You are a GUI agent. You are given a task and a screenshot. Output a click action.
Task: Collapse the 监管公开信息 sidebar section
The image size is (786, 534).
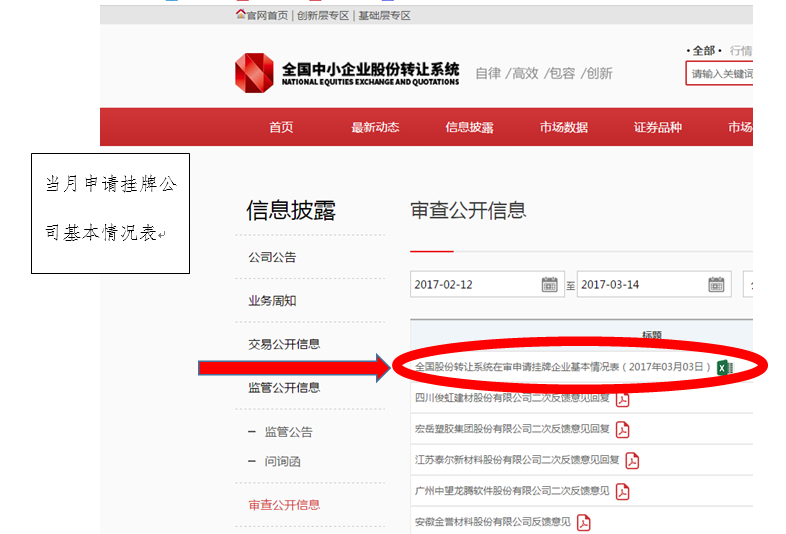284,388
